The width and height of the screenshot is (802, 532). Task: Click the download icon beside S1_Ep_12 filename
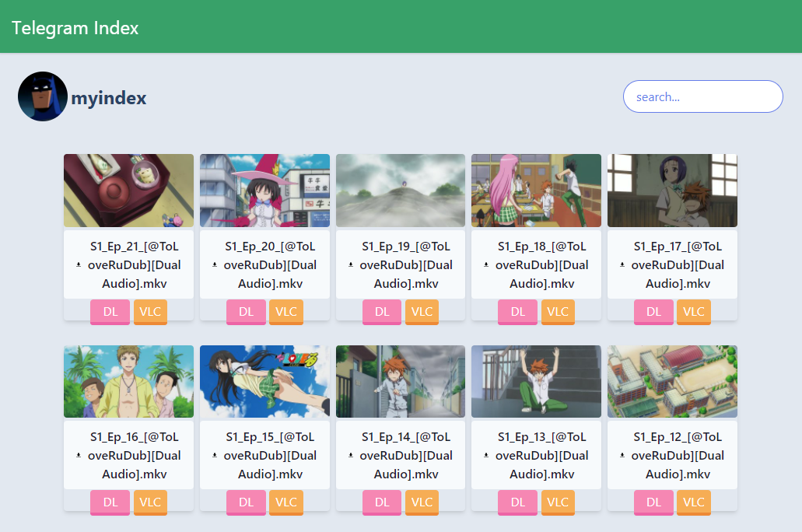pos(622,455)
